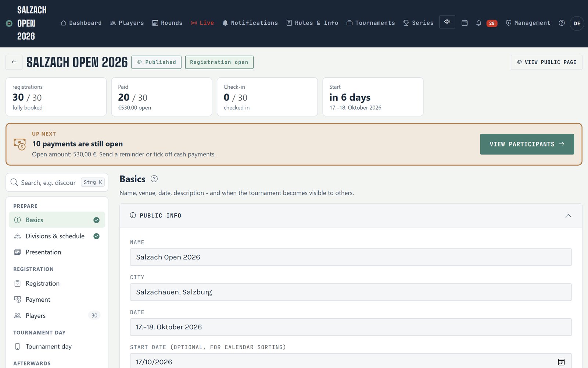Select Basics in the sidebar

click(57, 220)
